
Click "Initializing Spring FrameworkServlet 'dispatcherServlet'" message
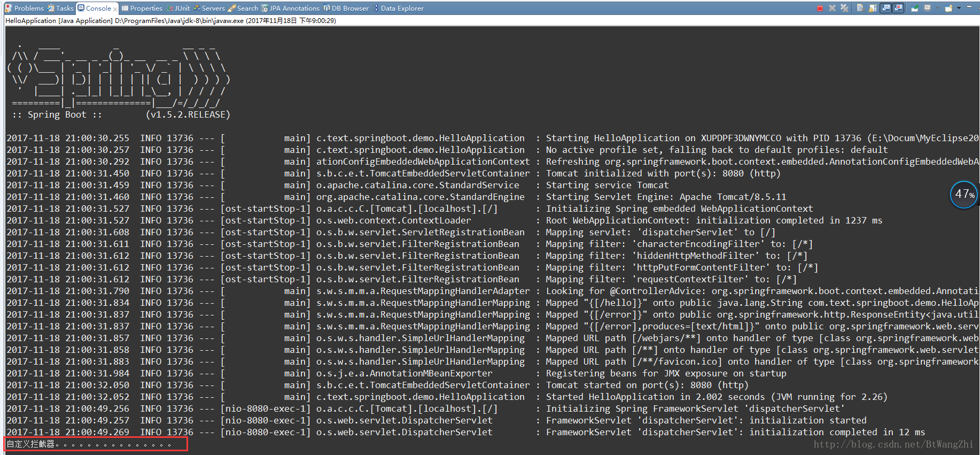(695, 408)
